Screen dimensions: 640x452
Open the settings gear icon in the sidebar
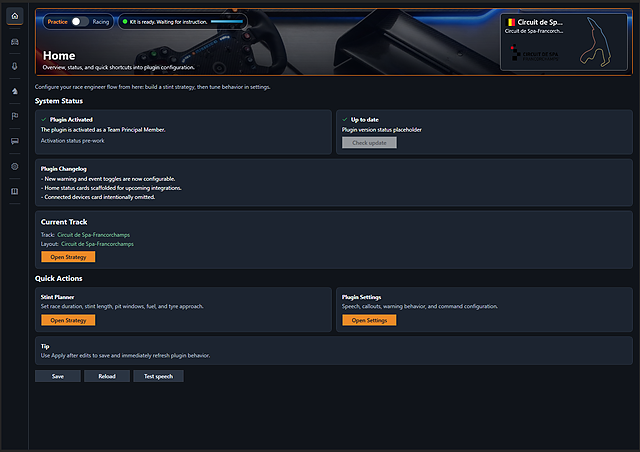(x=15, y=166)
